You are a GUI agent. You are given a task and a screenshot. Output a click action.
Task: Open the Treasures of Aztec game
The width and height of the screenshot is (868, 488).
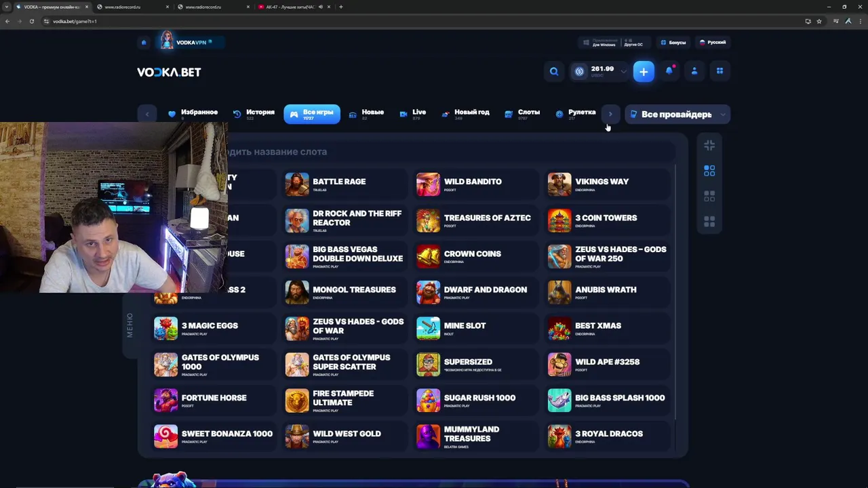click(x=475, y=220)
